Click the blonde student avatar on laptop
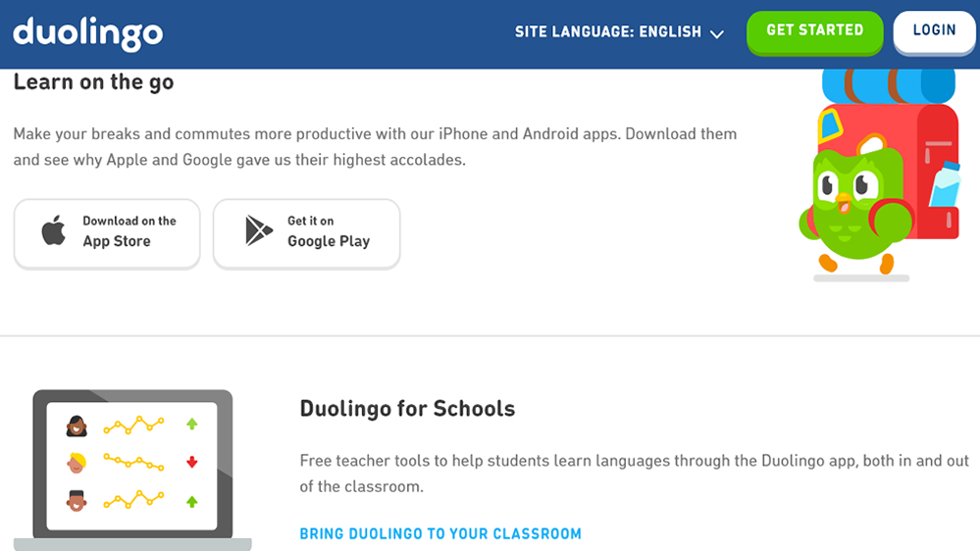Viewport: 980px width, 551px height. click(77, 463)
